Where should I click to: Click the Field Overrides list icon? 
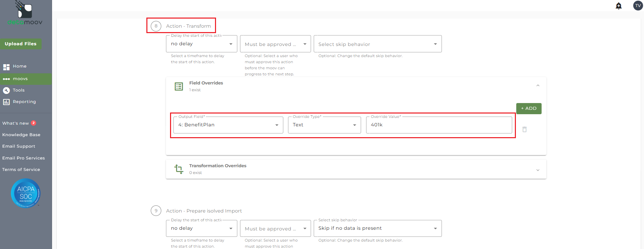click(x=179, y=86)
